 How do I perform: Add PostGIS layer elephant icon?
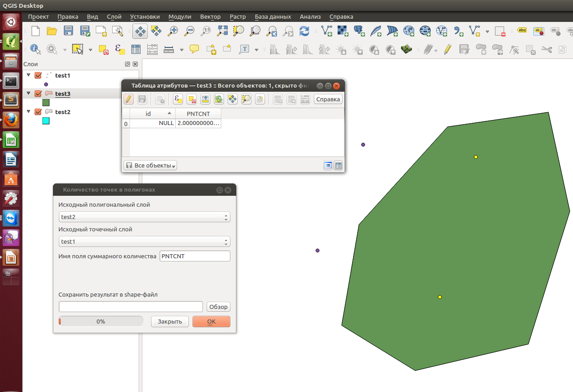point(359,31)
